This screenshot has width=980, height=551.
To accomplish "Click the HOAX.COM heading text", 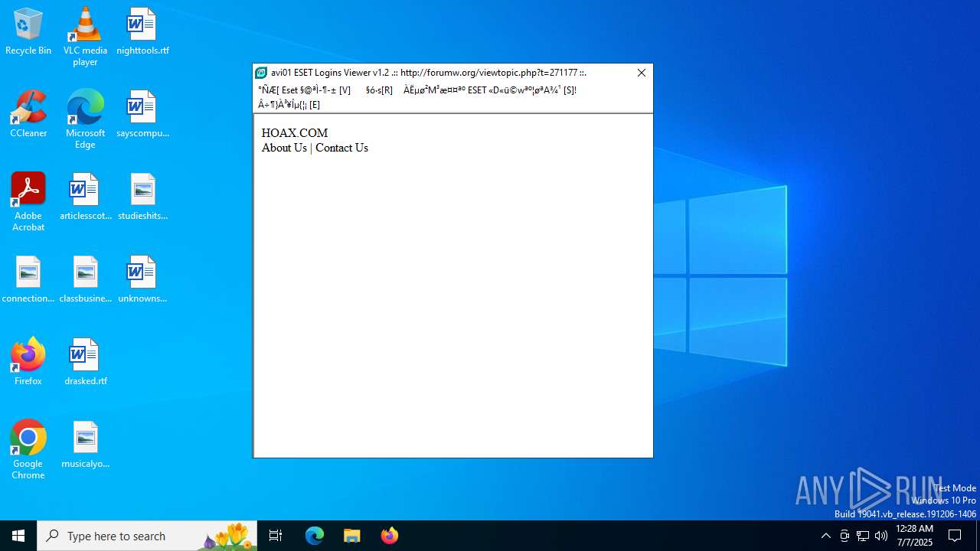I will (x=295, y=133).
